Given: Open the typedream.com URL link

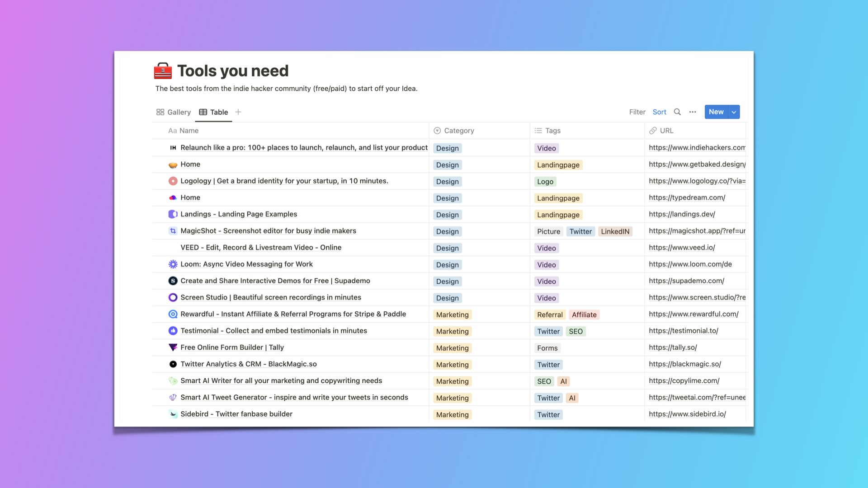Looking at the screenshot, I should (687, 197).
